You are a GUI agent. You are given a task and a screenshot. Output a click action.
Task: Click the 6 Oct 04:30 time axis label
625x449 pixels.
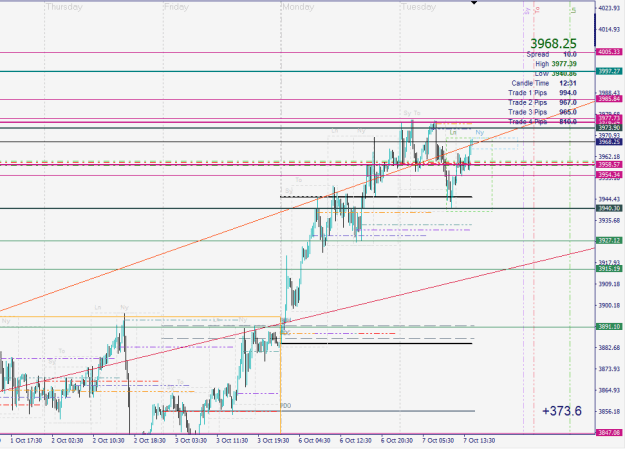tap(314, 441)
